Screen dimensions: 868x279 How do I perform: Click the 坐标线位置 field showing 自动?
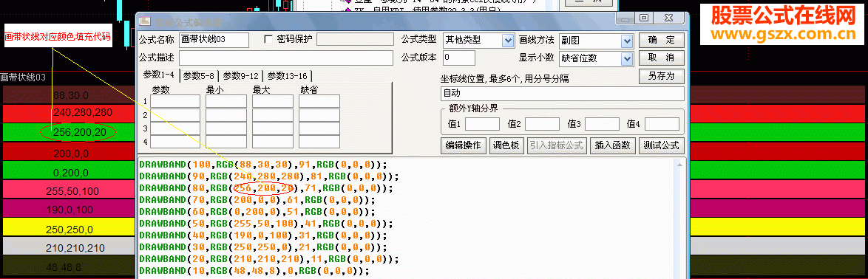[x=563, y=94]
